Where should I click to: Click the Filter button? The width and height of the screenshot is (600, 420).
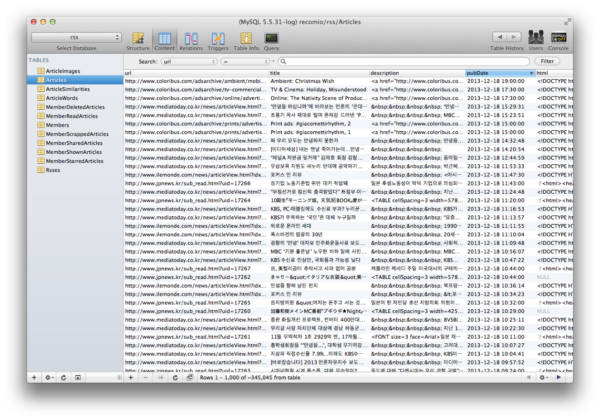(x=547, y=61)
